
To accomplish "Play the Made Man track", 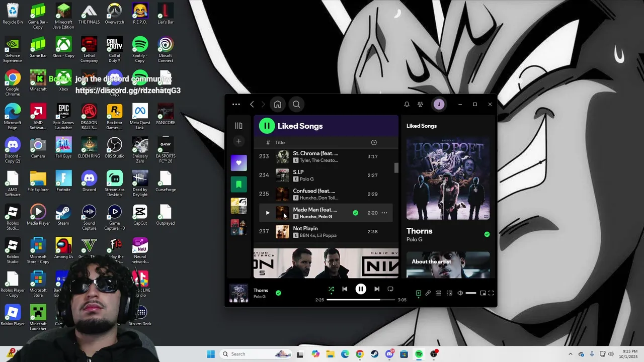I will coord(268,213).
